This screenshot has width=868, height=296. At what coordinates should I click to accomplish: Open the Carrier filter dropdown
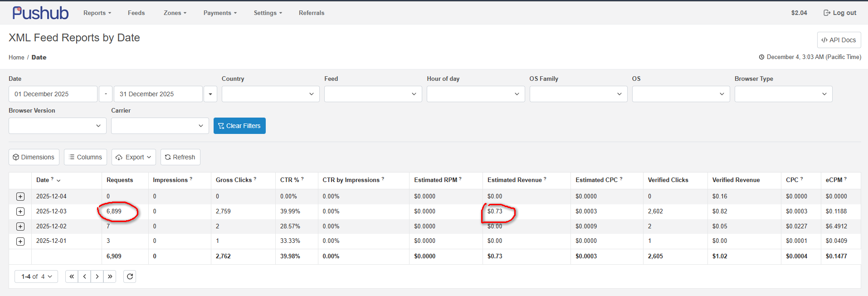click(x=160, y=126)
